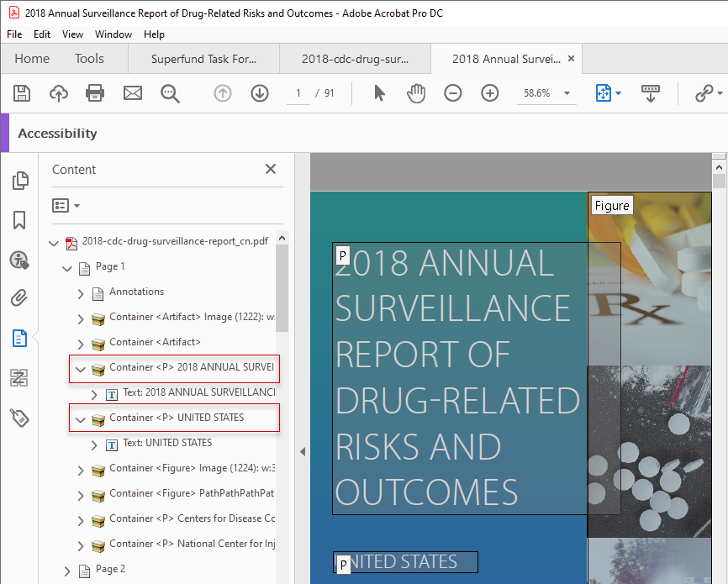Open the Tags panel

coord(20,418)
